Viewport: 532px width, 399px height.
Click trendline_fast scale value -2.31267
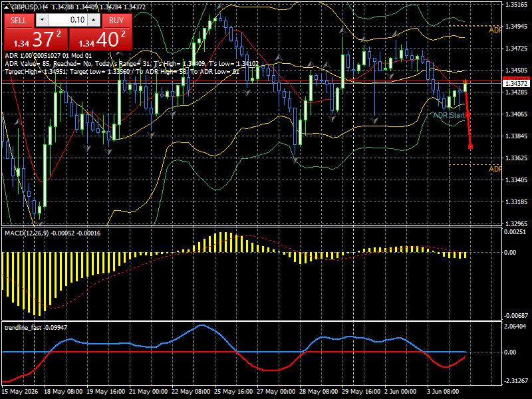(516, 381)
